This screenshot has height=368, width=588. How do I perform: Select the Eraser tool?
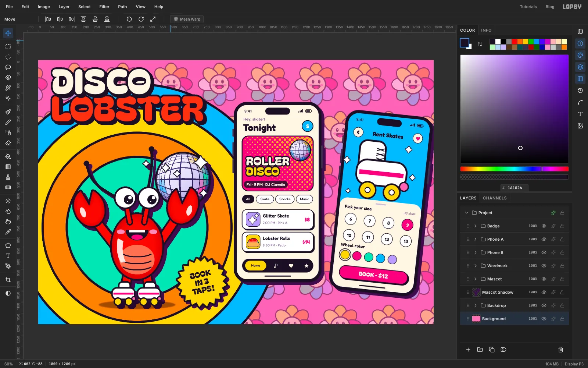[x=8, y=143]
